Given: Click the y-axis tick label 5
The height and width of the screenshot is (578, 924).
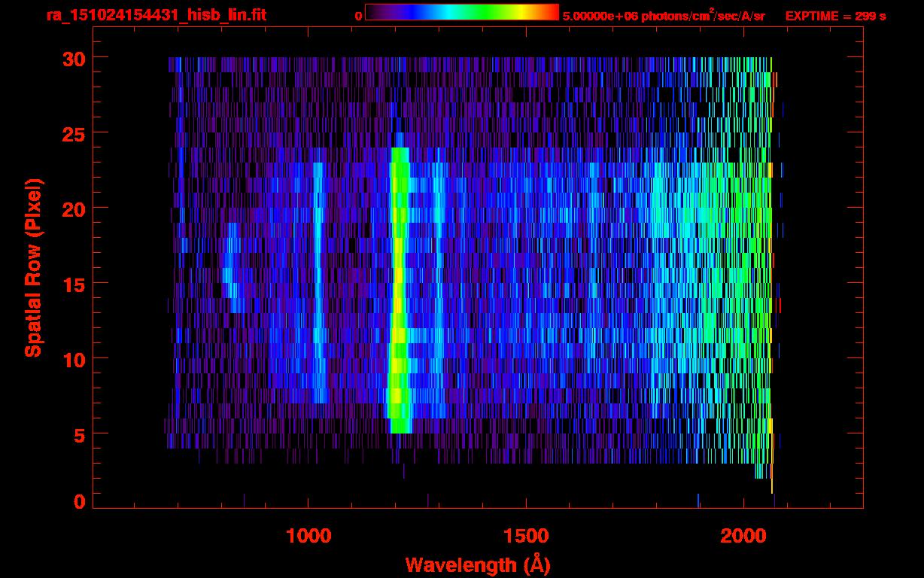Looking at the screenshot, I should click(80, 433).
